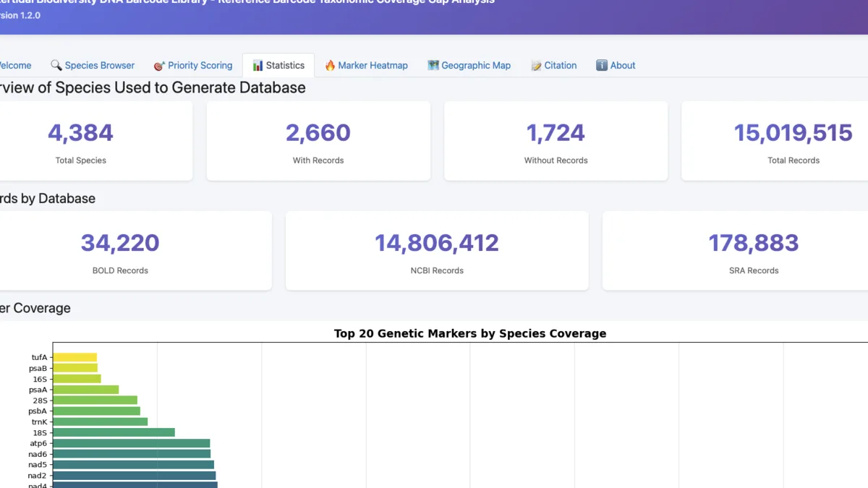Click the info icon on About tab

coord(602,65)
